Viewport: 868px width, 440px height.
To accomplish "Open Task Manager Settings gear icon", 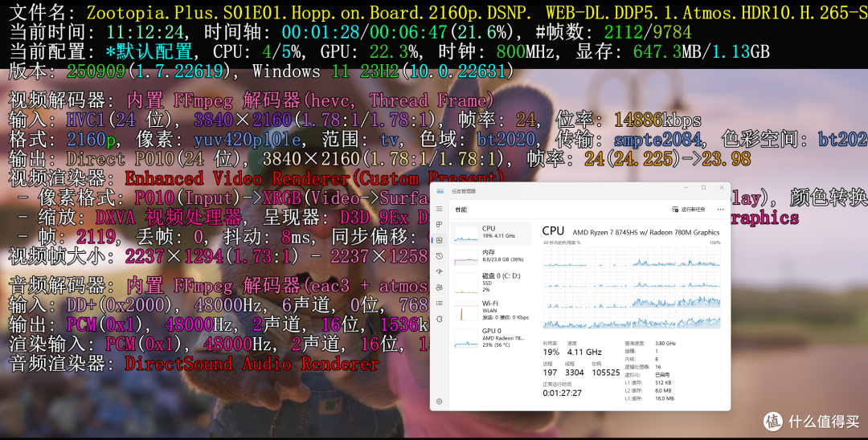I will (440, 401).
